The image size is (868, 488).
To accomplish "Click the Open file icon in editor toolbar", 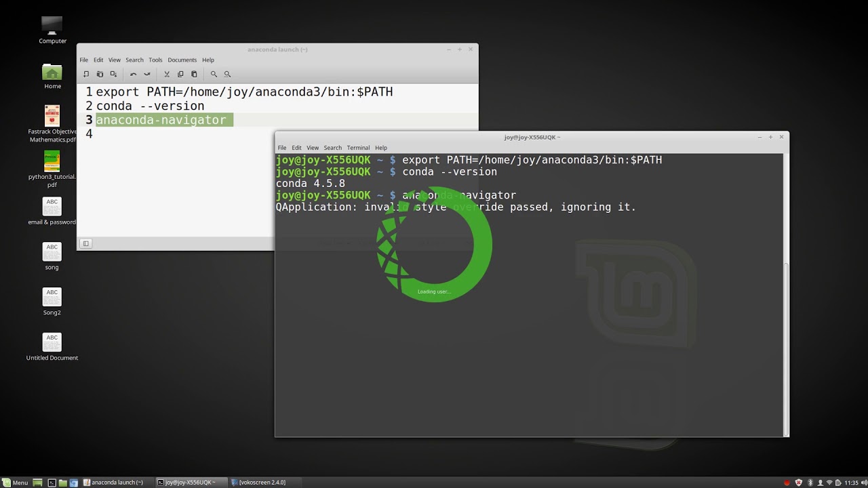I will [x=100, y=74].
